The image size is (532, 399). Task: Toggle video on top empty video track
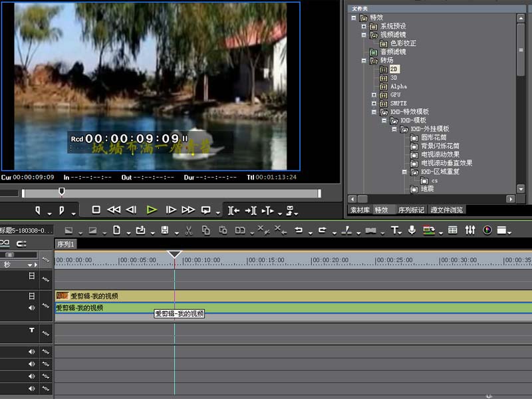click(31, 276)
